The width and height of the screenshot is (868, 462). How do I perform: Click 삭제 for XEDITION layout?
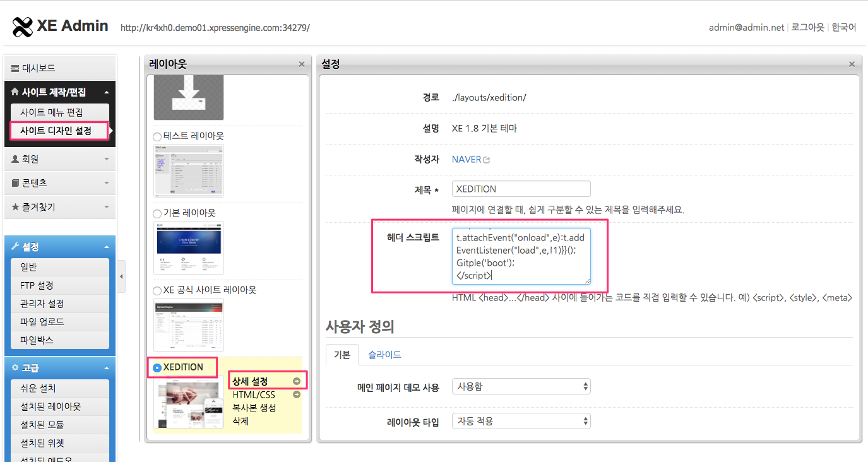pyautogui.click(x=241, y=421)
